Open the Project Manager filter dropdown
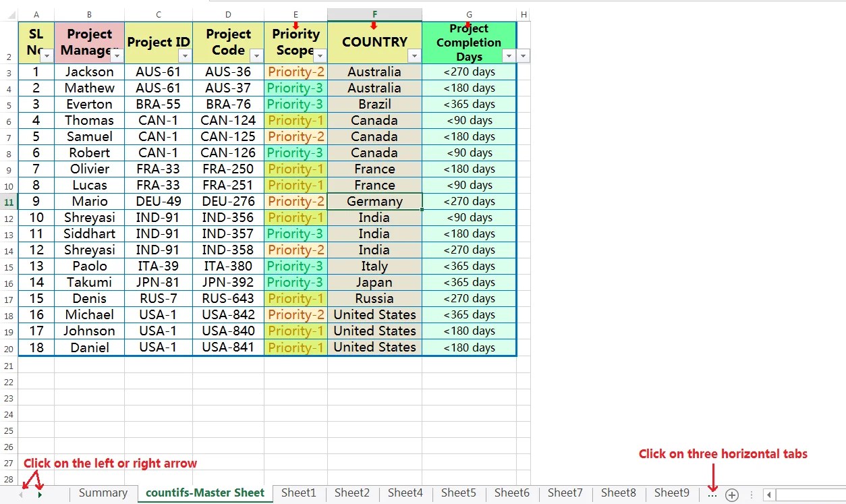 click(x=116, y=55)
